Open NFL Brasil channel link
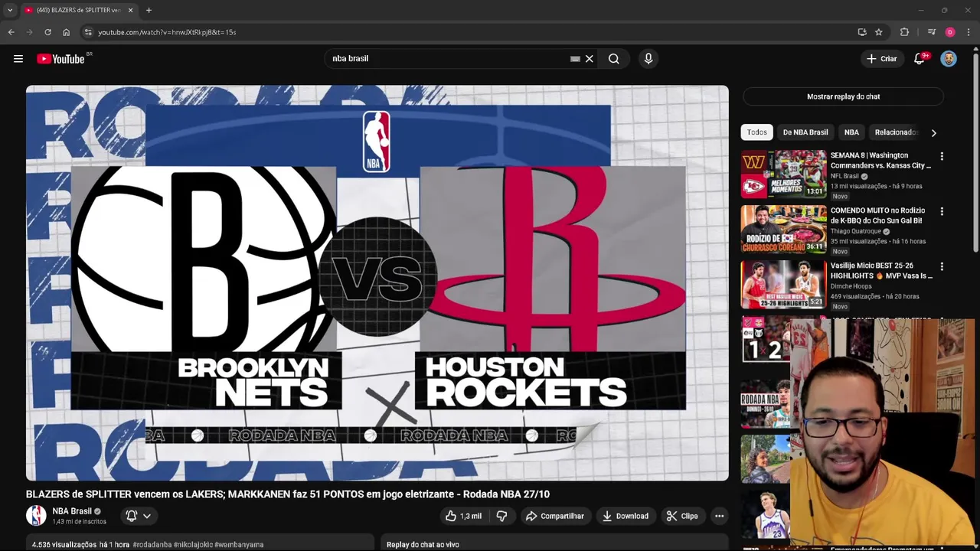The image size is (980, 551). click(x=844, y=176)
